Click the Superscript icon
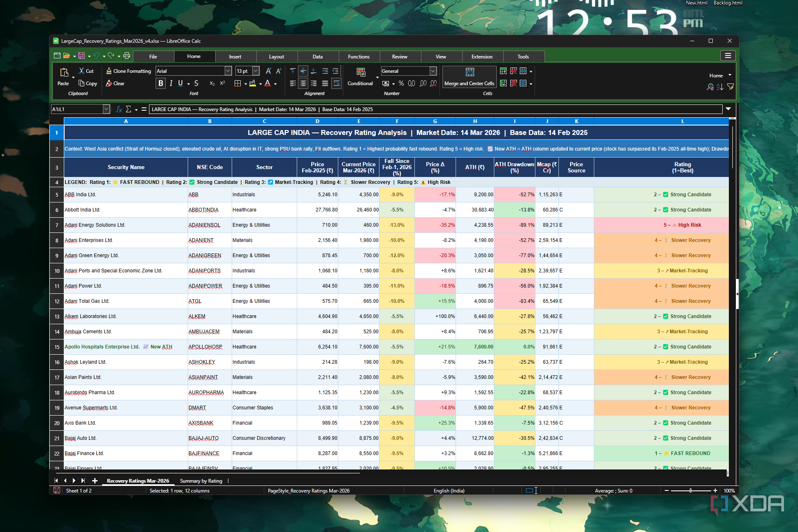The height and width of the screenshot is (532, 798). point(223,83)
